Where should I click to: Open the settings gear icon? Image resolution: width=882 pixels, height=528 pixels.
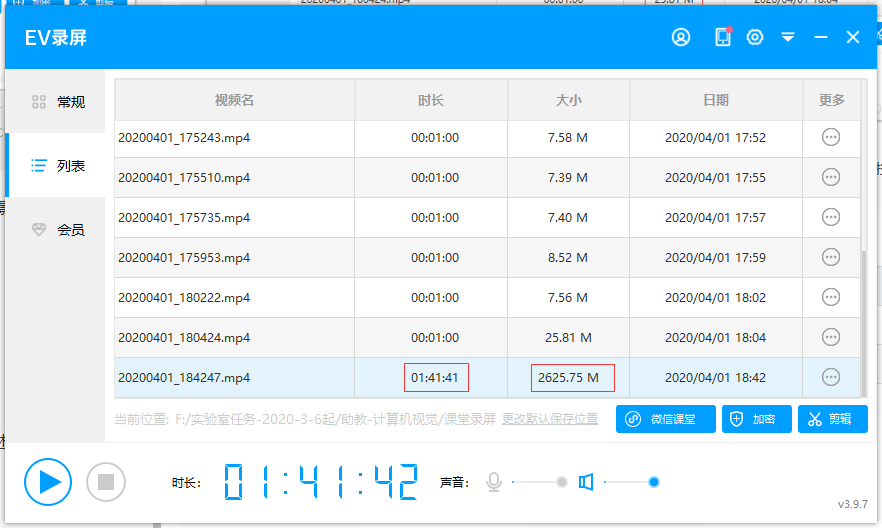pyautogui.click(x=755, y=37)
